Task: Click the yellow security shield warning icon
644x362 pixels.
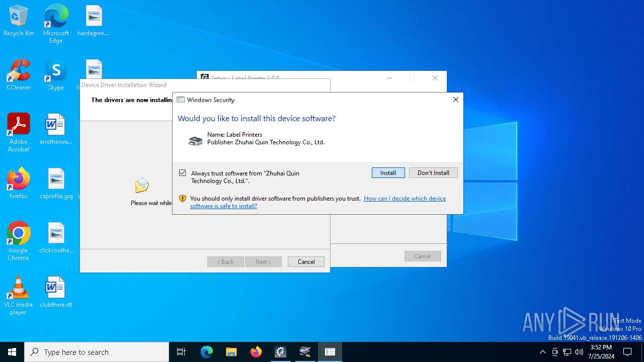Action: [x=183, y=199]
